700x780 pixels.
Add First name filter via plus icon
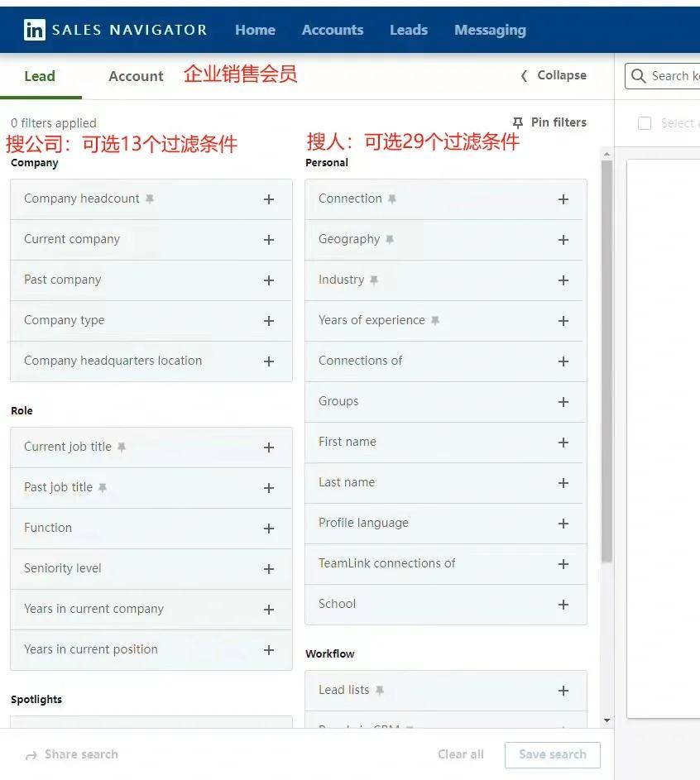[563, 443]
